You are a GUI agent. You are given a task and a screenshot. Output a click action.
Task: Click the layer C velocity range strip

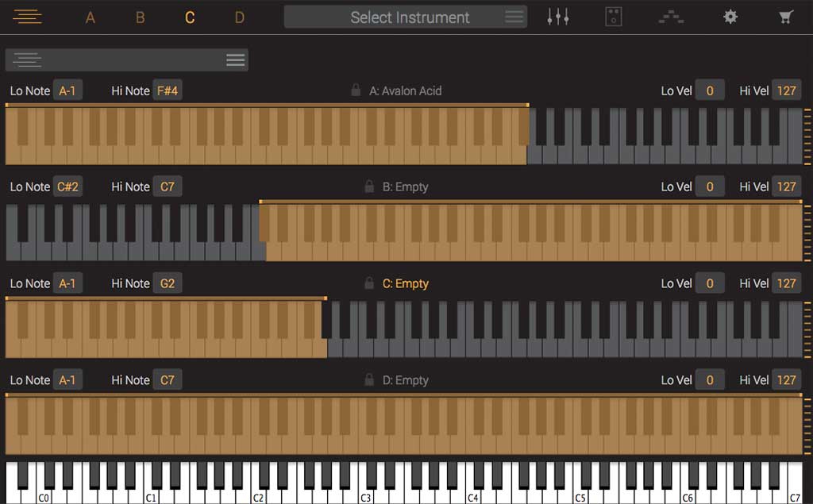click(x=807, y=329)
